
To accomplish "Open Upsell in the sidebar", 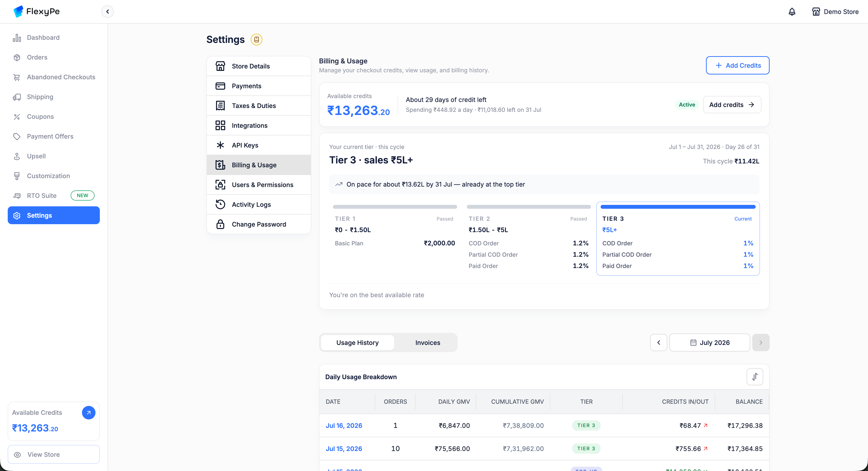I will pyautogui.click(x=54, y=156).
